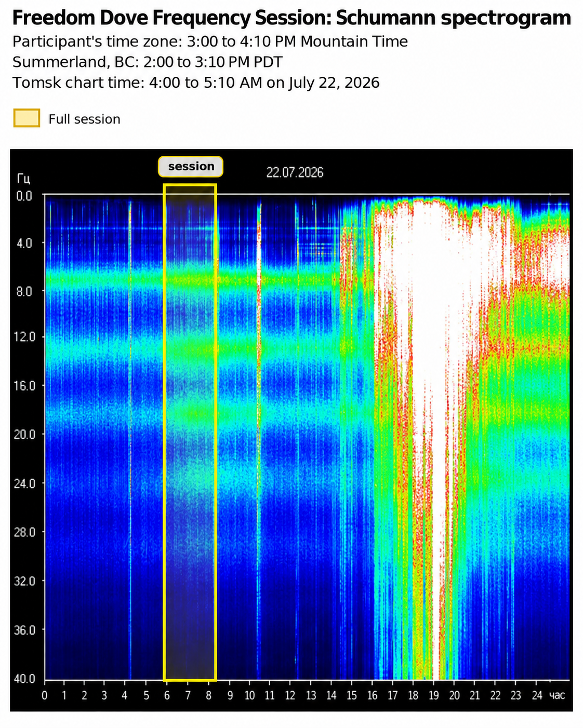Click the 40.0 frequency axis label
This screenshot has height=728, width=583.
(24, 679)
